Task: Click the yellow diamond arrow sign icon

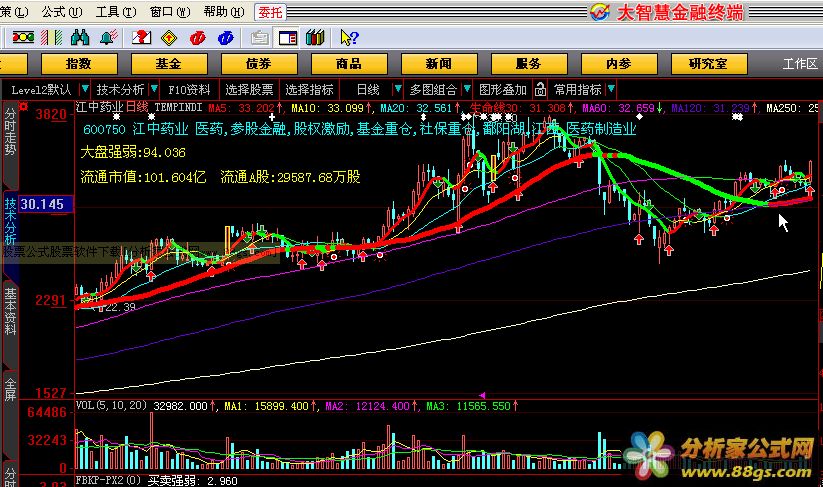Action: [169, 38]
